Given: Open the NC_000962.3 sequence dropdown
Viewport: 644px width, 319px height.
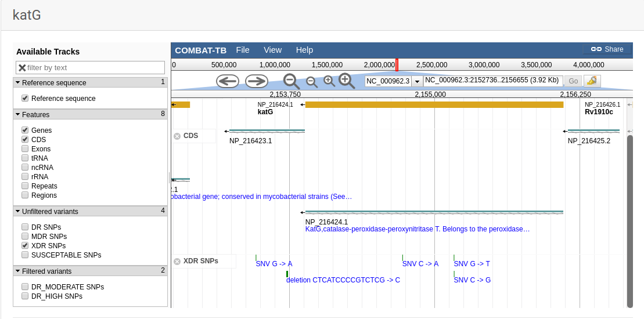Looking at the screenshot, I should [x=416, y=81].
